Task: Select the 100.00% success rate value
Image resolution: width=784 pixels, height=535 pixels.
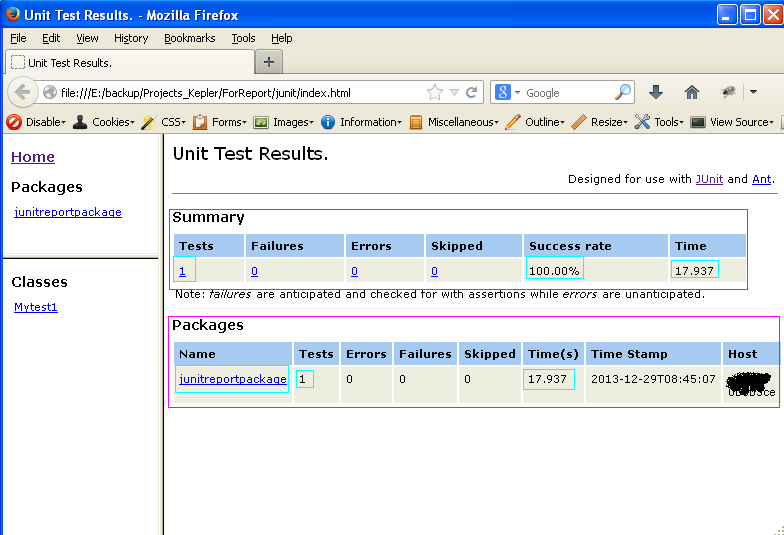Action: click(554, 271)
